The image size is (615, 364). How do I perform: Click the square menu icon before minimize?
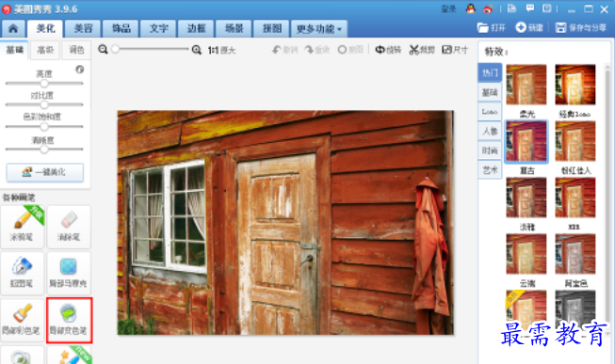(547, 8)
